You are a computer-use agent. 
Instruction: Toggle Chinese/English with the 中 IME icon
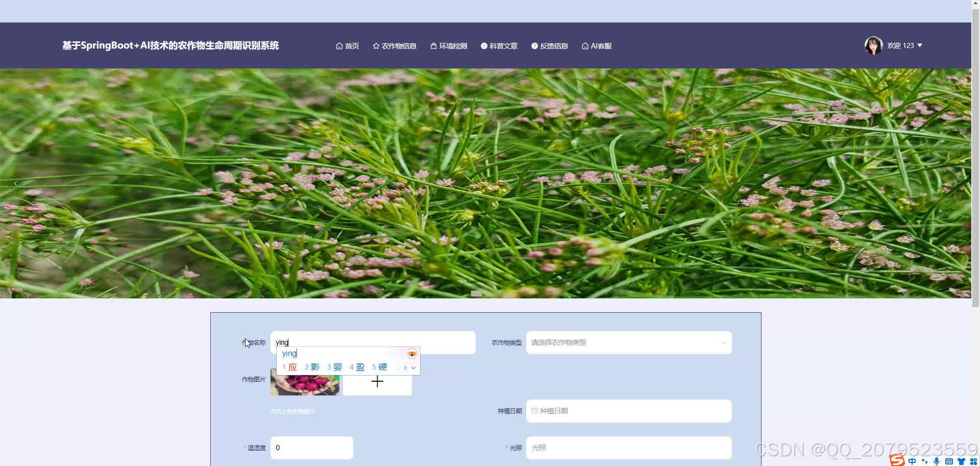click(x=912, y=461)
